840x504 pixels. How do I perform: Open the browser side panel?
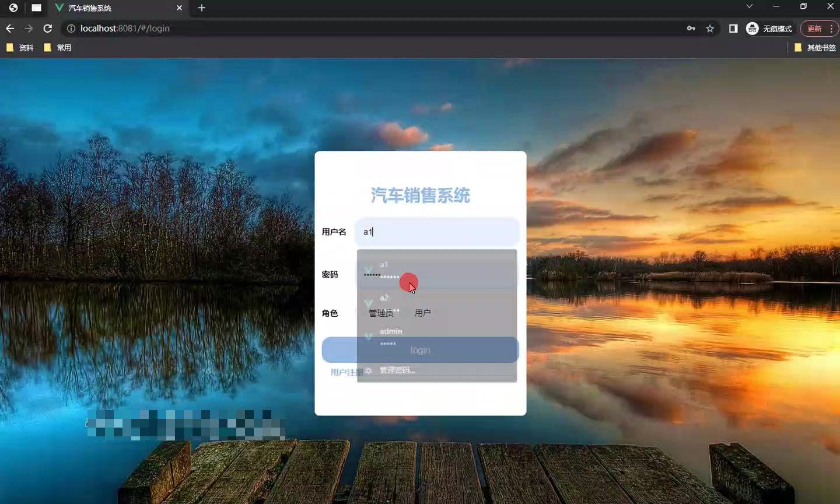(733, 29)
